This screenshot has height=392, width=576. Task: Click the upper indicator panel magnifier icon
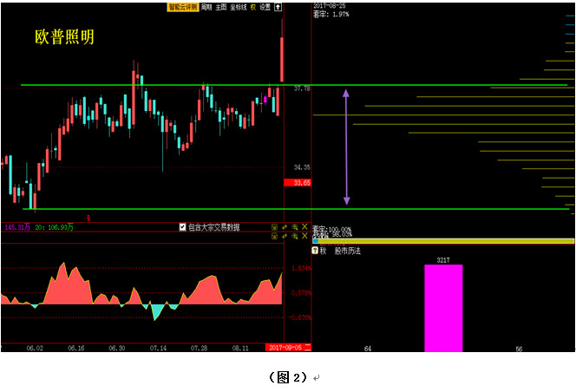coord(295,227)
